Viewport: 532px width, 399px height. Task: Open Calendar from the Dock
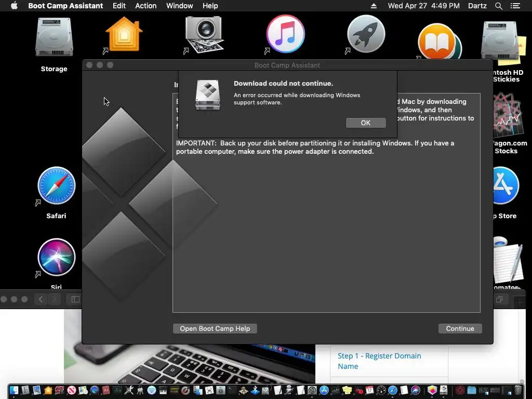point(369,390)
